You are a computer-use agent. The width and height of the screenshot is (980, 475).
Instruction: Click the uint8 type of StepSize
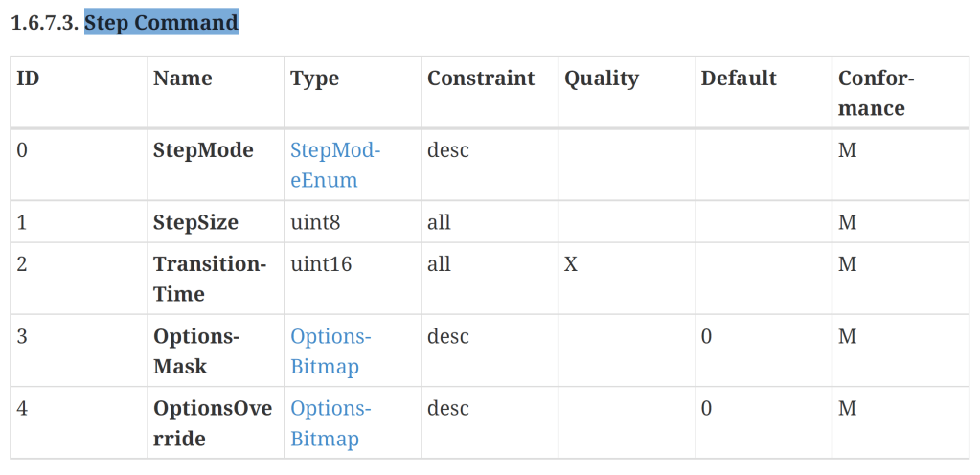coord(315,223)
